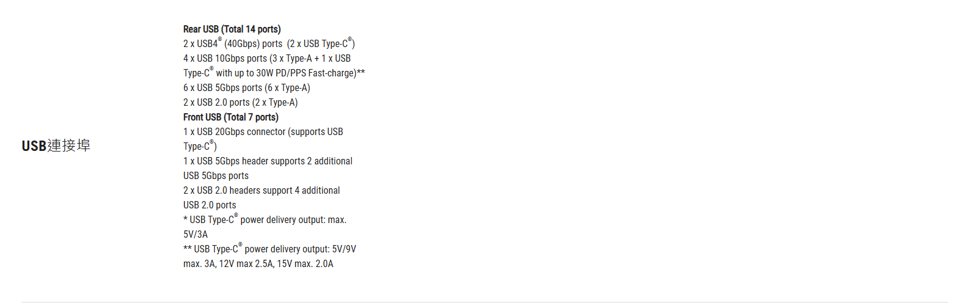Click the USB連接埠 row label
The height and width of the screenshot is (308, 980).
pyautogui.click(x=56, y=146)
